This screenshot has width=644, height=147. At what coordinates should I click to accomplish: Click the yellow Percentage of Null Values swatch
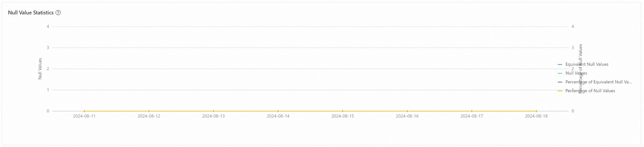click(560, 91)
